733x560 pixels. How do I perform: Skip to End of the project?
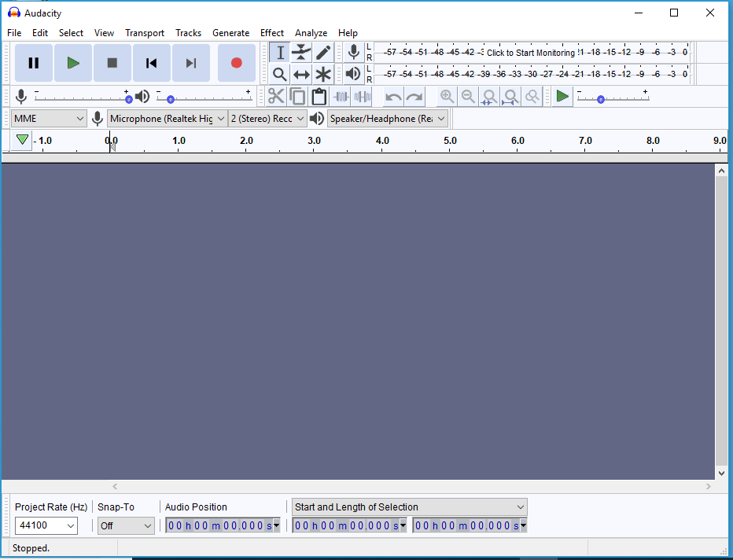191,63
